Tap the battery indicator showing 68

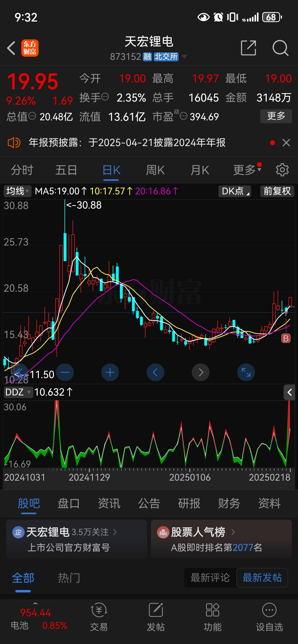click(272, 17)
